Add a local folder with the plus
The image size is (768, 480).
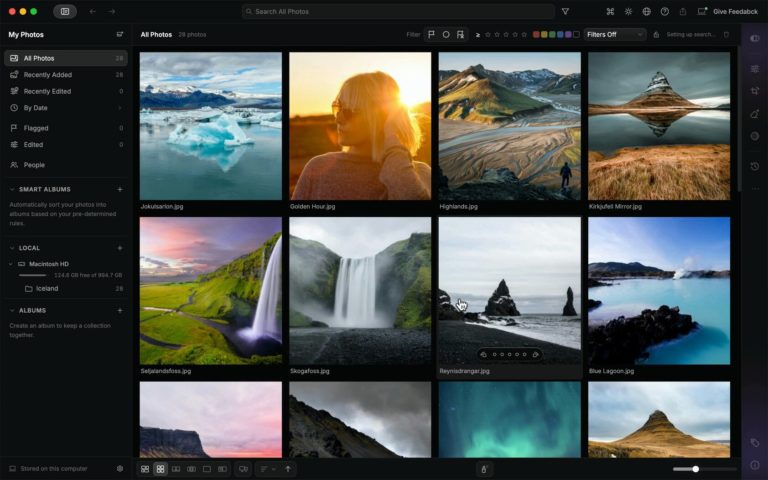coord(120,248)
